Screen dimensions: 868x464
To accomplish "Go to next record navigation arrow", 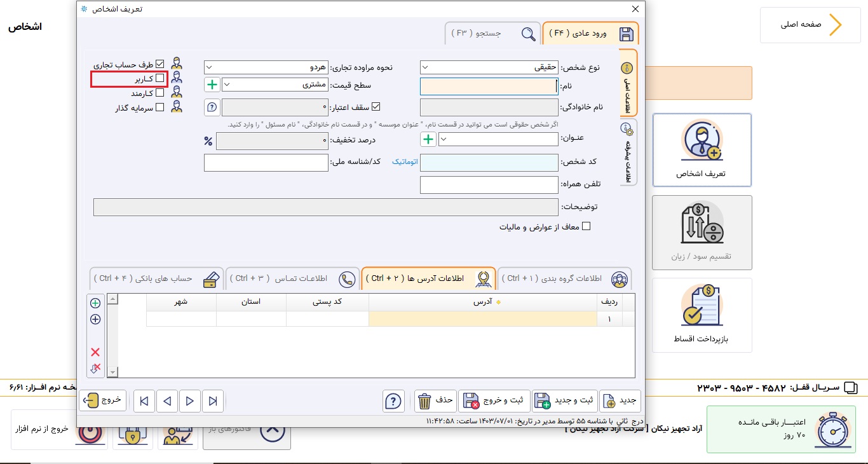I will tap(190, 401).
